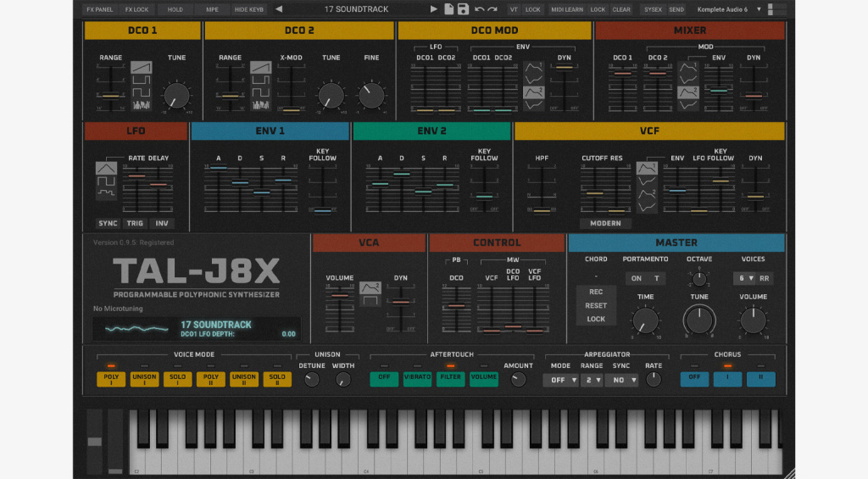
Task: Click chord RESET button
Action: click(596, 306)
